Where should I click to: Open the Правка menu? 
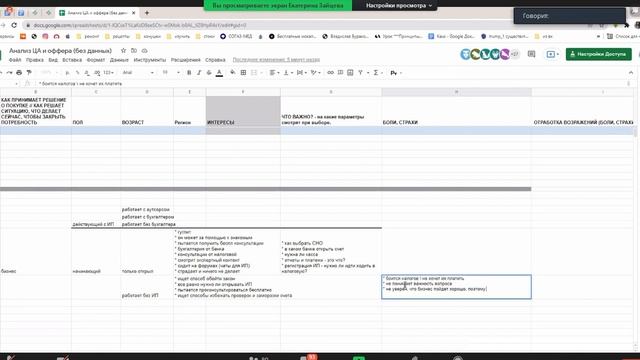point(35,60)
